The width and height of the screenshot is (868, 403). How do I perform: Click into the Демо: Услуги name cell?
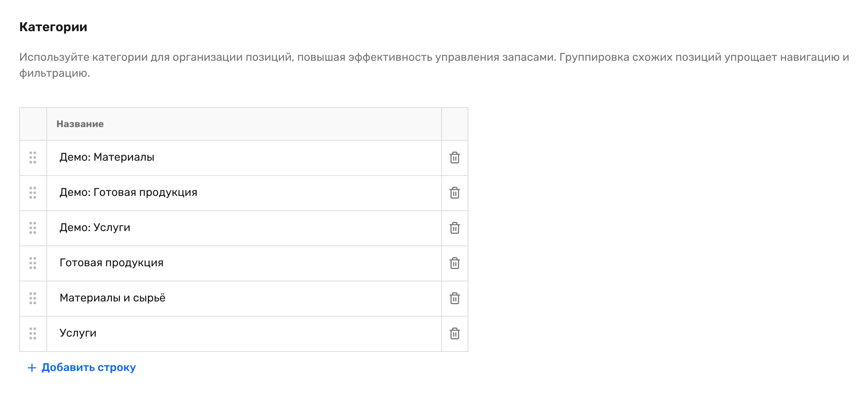point(244,228)
